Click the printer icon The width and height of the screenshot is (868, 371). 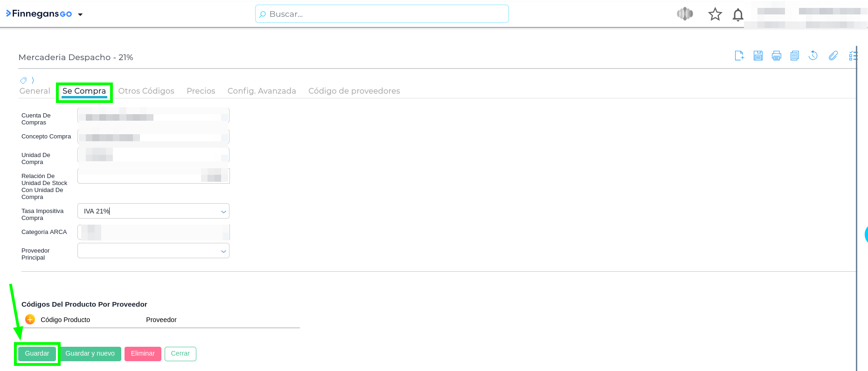[776, 56]
